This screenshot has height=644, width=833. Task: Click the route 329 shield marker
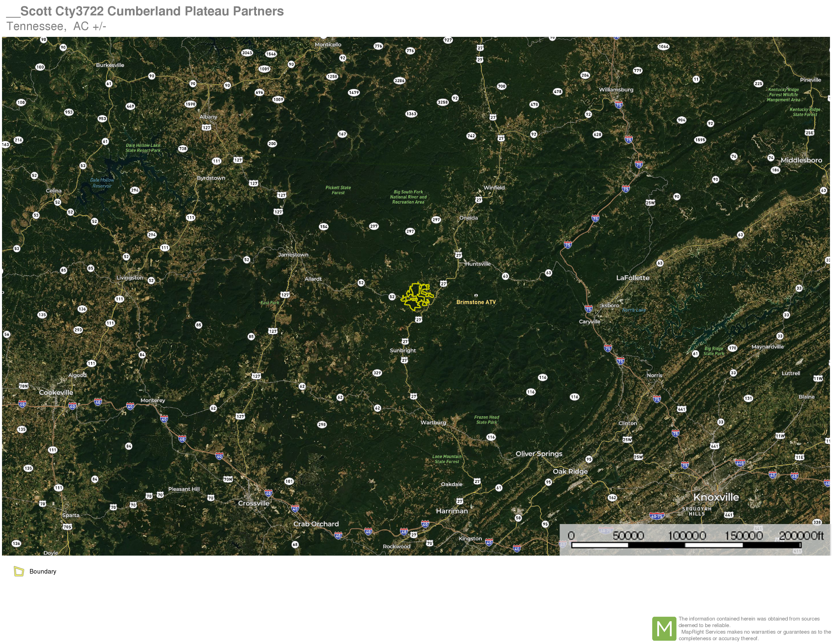pyautogui.click(x=377, y=373)
